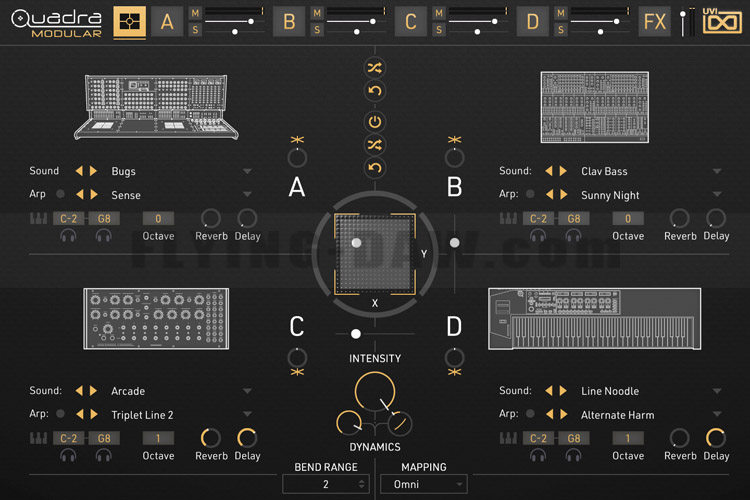The height and width of the screenshot is (500, 750).
Task: Mute layer D with M button
Action: pyautogui.click(x=561, y=14)
